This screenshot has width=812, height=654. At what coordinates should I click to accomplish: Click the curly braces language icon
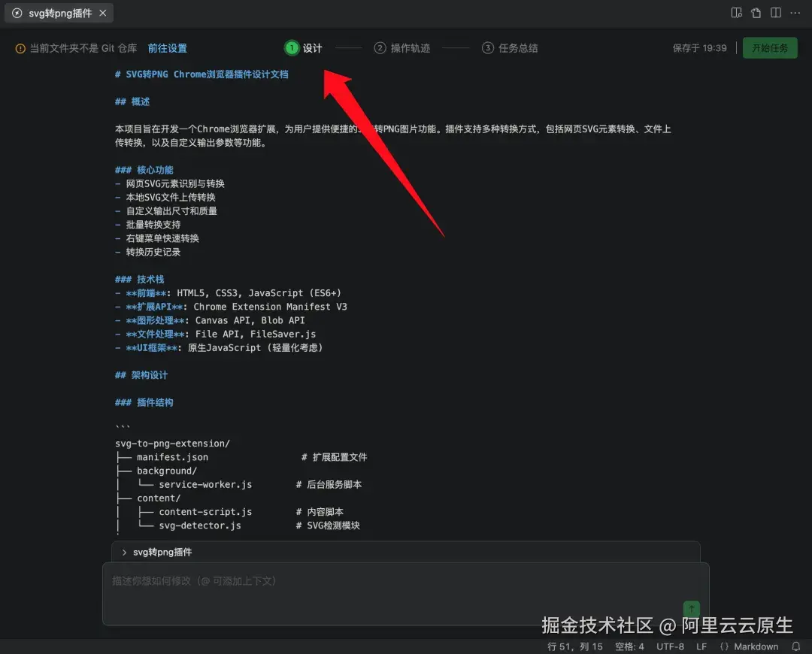coord(725,646)
